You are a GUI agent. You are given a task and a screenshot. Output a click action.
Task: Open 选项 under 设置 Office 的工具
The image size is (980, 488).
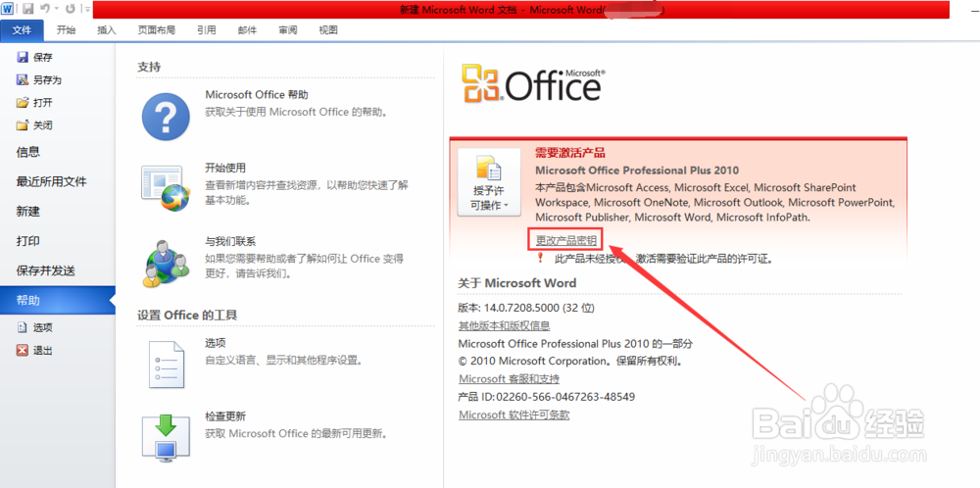(216, 343)
